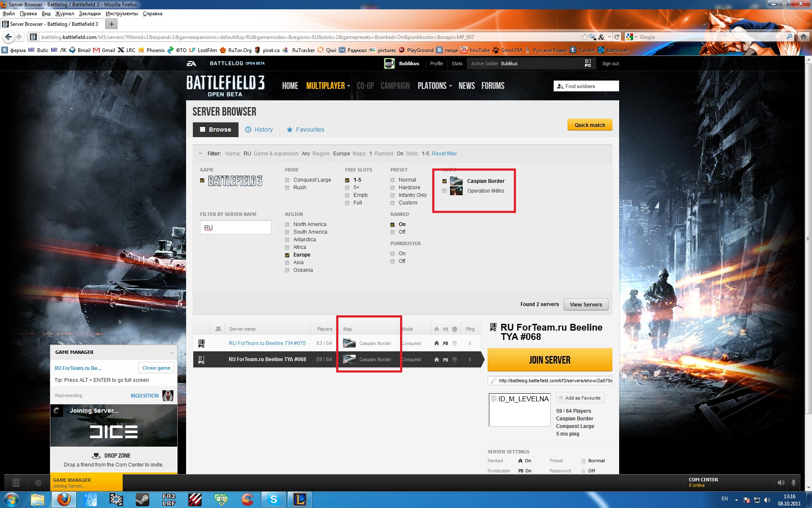Toggle Com Center microphone icon
812x508 pixels.
[794, 483]
